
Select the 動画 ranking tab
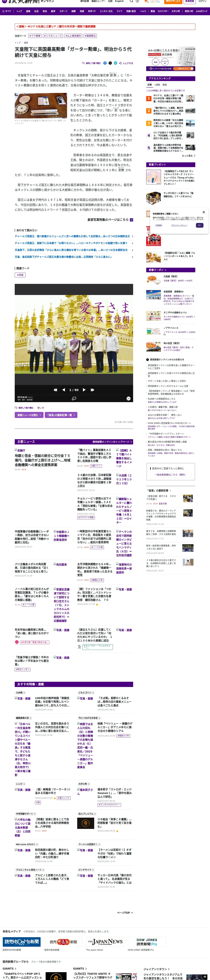tap(165, 85)
